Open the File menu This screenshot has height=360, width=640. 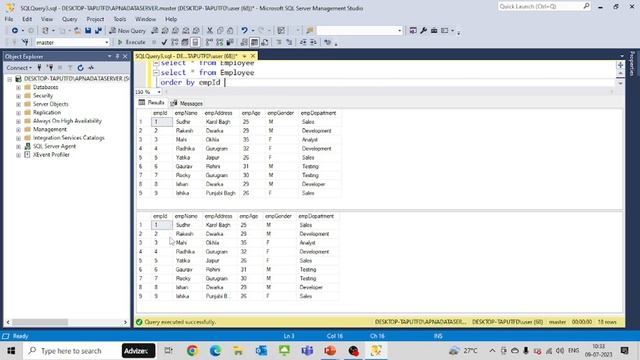point(9,19)
